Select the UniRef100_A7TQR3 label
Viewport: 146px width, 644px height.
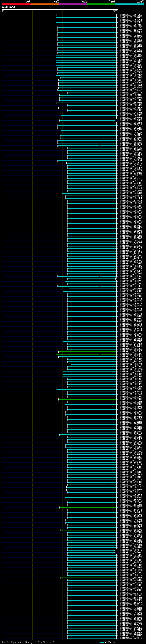(x=131, y=555)
